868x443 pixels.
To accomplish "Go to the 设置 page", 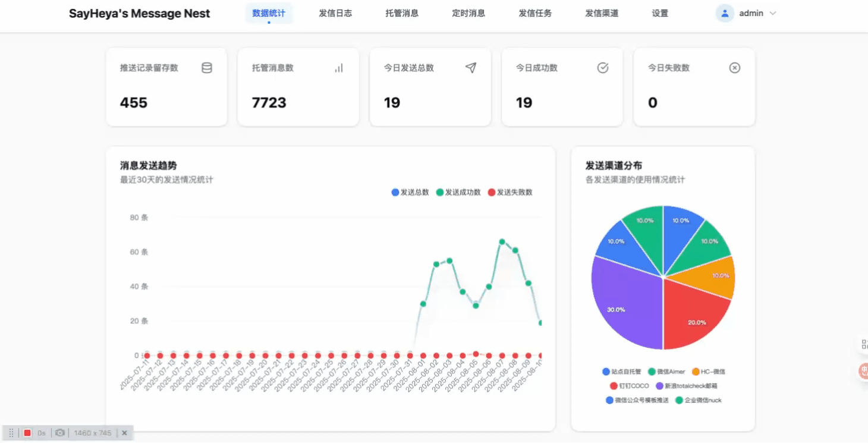I will click(x=660, y=13).
